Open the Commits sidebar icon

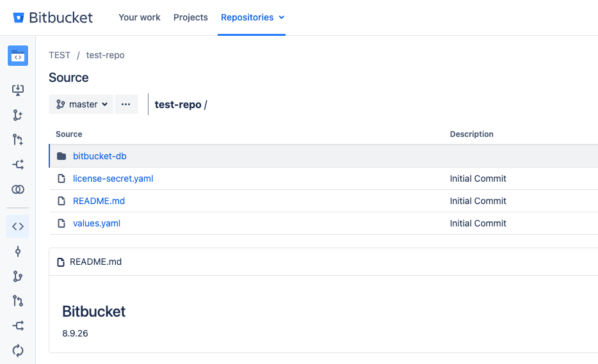pos(18,251)
